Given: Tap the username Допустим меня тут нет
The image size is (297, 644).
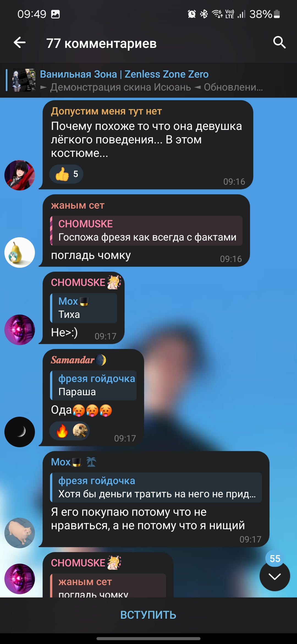Looking at the screenshot, I should tap(106, 111).
